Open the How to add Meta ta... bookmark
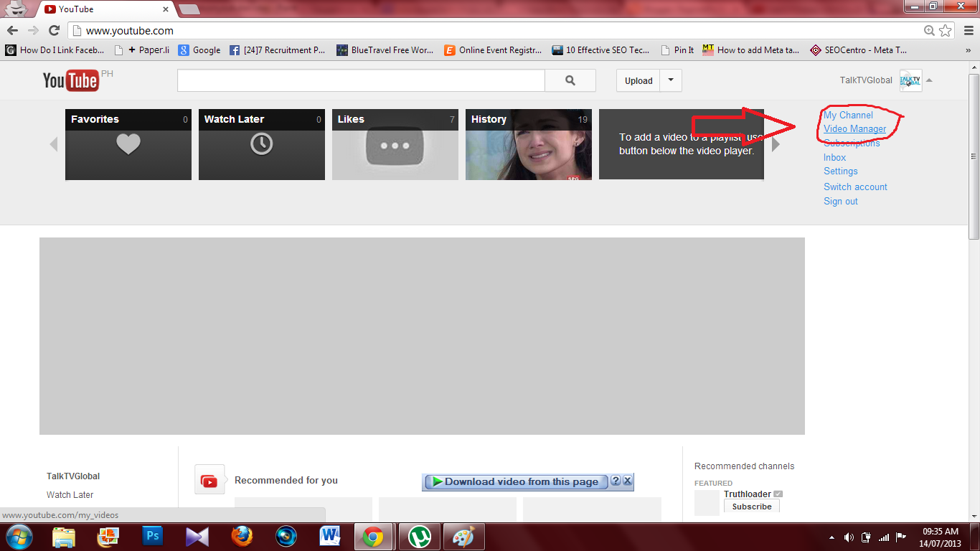Viewport: 980px width, 551px height. tap(751, 50)
